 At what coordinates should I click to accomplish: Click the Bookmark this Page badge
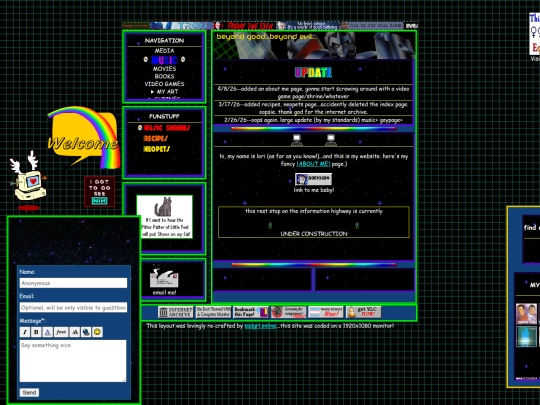(251, 312)
